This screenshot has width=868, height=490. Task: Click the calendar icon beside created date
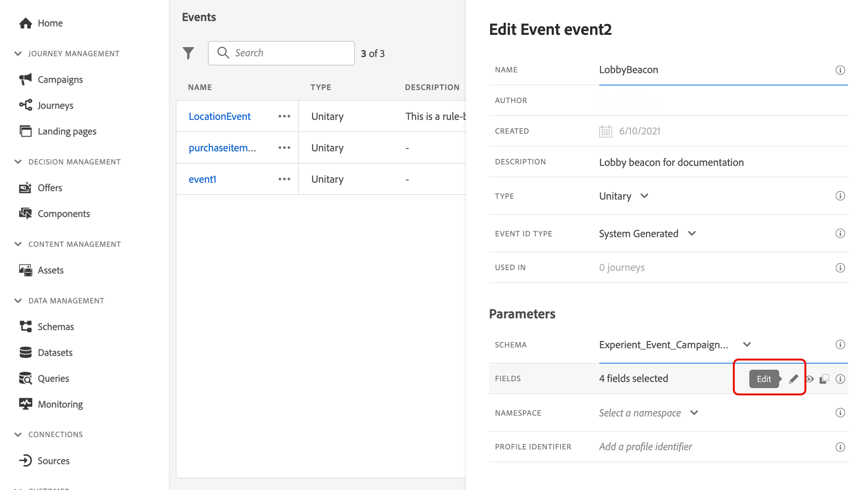point(605,131)
